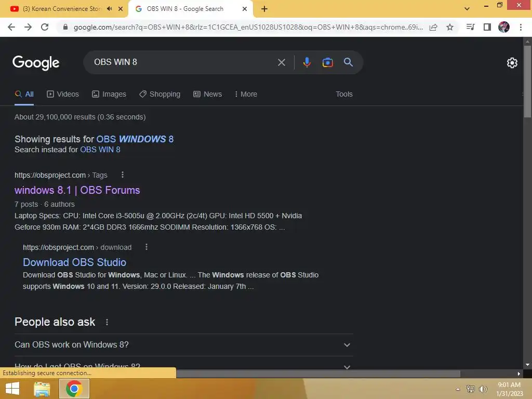Go to the Google logo homepage
The image size is (532, 399).
[36, 63]
